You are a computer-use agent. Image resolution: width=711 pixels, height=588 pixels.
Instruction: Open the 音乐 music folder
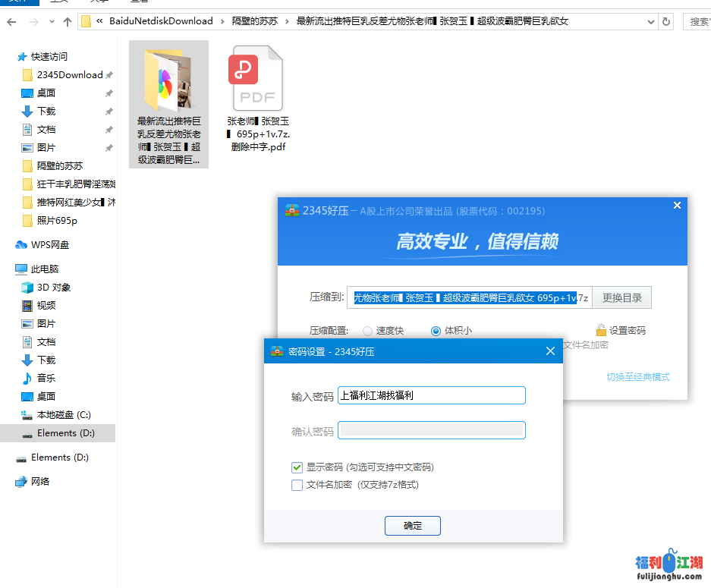pos(46,379)
